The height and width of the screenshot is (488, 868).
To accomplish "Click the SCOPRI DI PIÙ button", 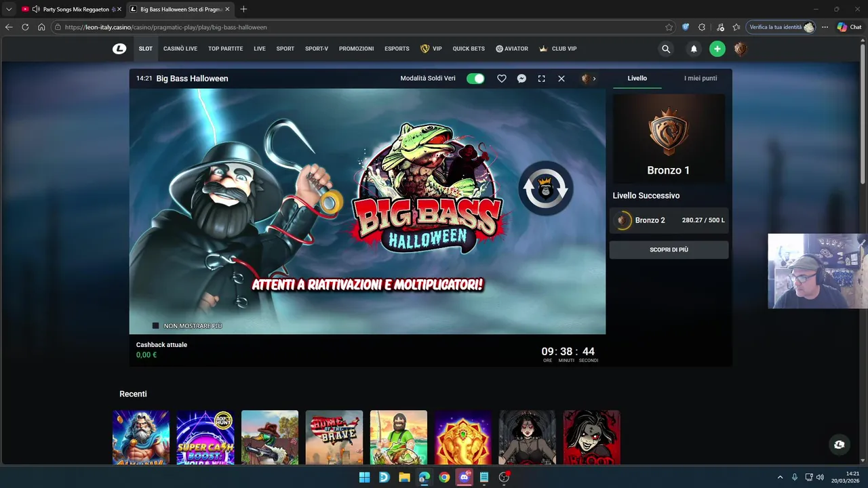I will (x=669, y=249).
